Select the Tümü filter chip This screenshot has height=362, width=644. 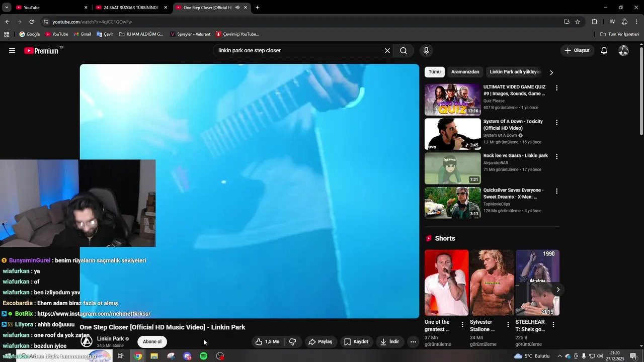click(x=434, y=72)
